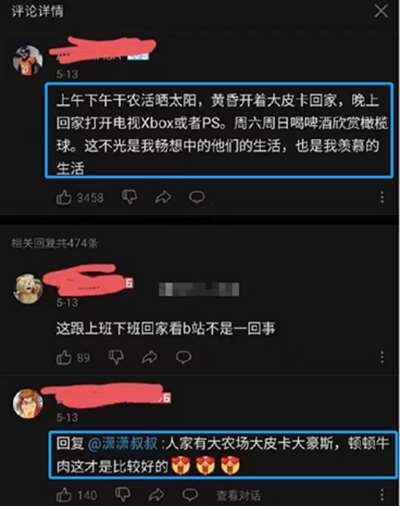Open the @潇潇叔叔 mention link

click(123, 444)
